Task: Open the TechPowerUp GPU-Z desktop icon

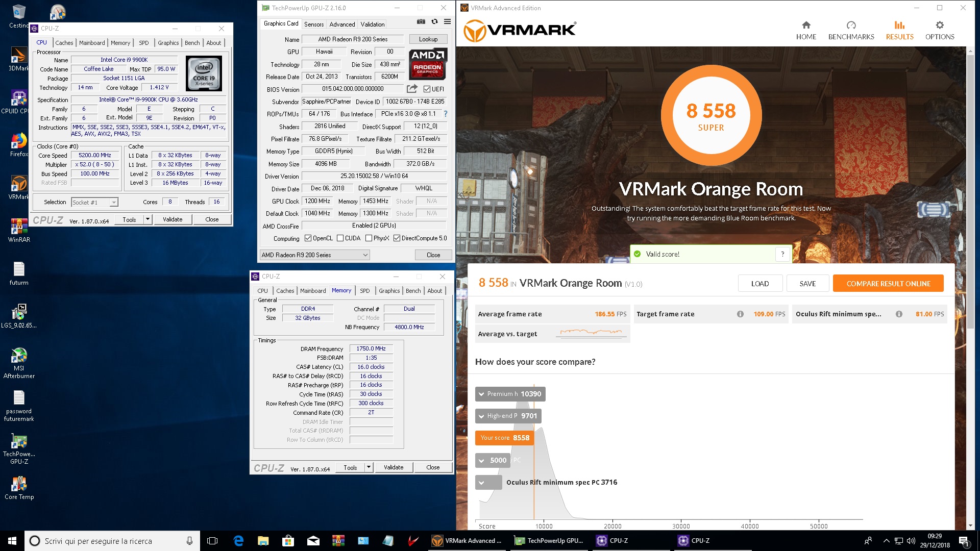Action: 19,449
